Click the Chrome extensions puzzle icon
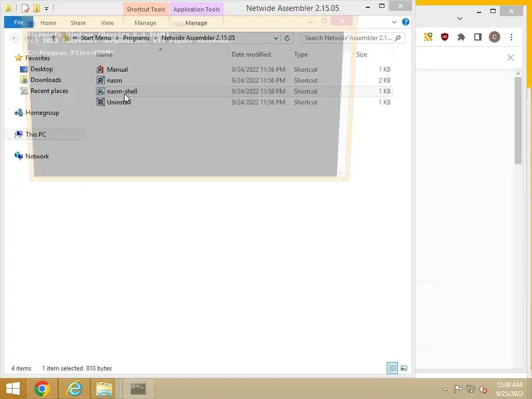The image size is (532, 399). [x=461, y=37]
